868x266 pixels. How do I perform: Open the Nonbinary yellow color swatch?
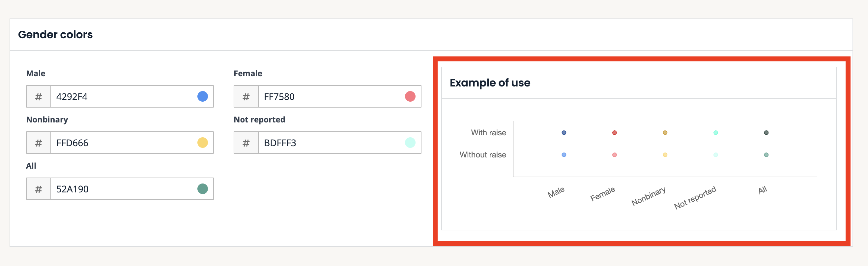coord(203,143)
